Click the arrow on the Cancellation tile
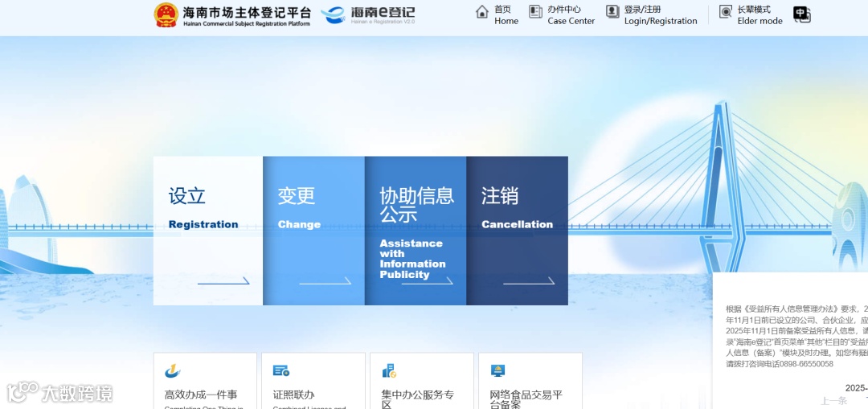868x409 pixels. (x=529, y=281)
